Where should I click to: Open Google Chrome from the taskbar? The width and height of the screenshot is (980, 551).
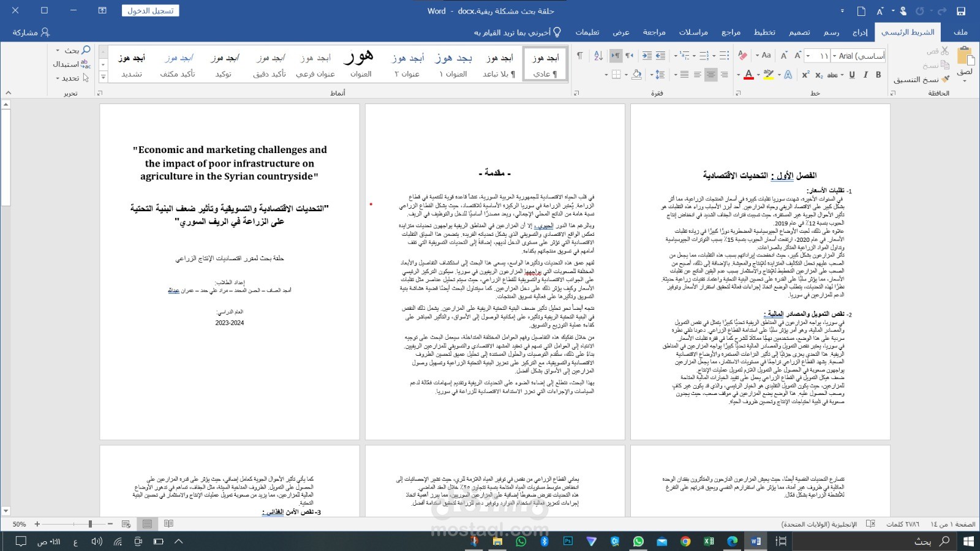coord(685,541)
